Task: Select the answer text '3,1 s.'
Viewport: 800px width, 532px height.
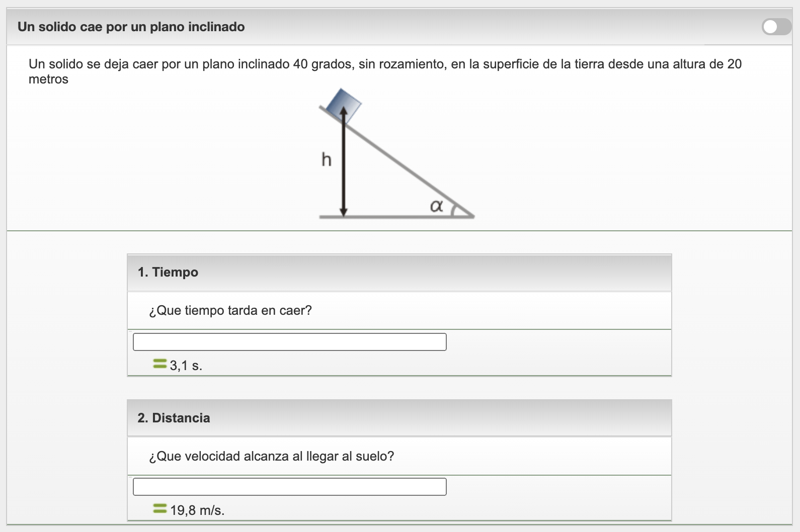Action: point(186,366)
